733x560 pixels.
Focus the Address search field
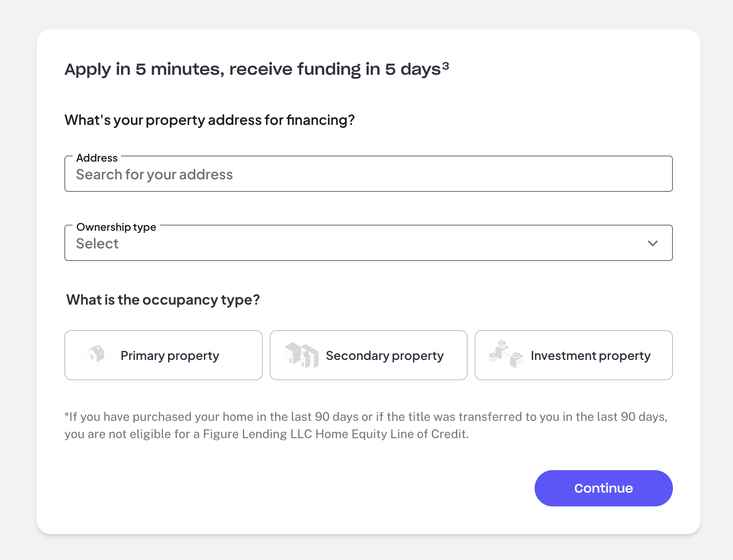pos(368,175)
